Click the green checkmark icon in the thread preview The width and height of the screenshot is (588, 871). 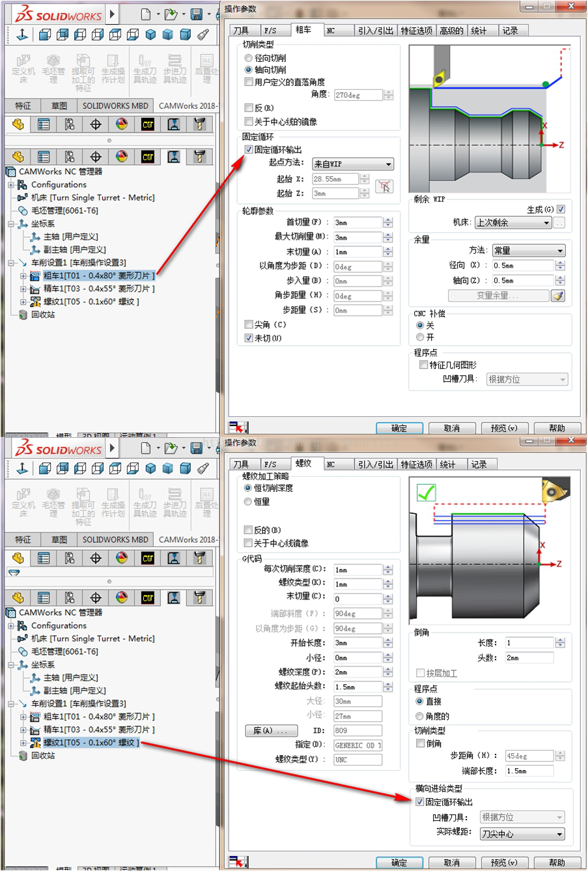pos(426,493)
